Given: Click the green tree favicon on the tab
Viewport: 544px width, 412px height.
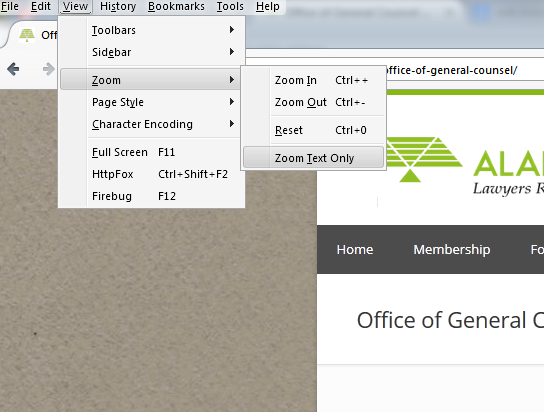Looking at the screenshot, I should coord(27,35).
